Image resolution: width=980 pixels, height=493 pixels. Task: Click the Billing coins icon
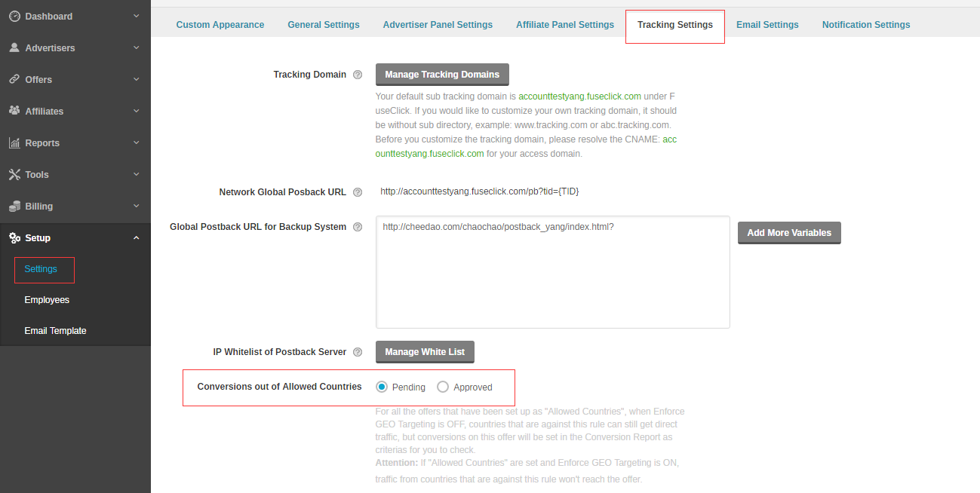tap(14, 206)
